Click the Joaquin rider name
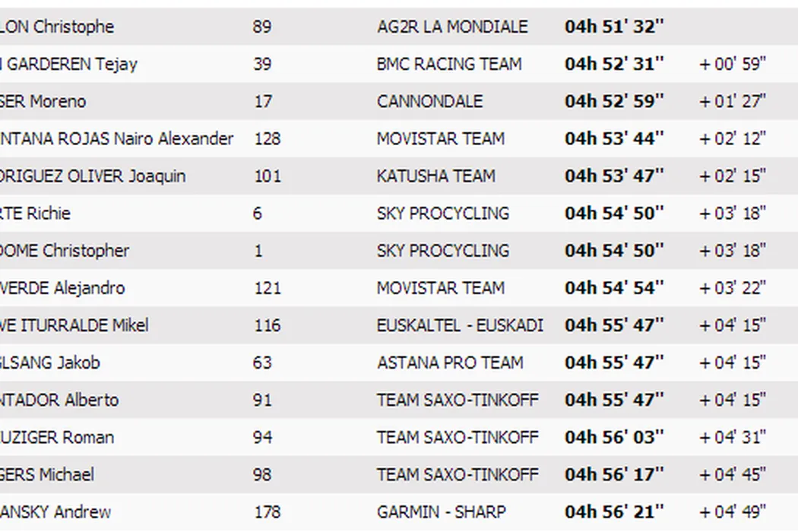 point(93,176)
